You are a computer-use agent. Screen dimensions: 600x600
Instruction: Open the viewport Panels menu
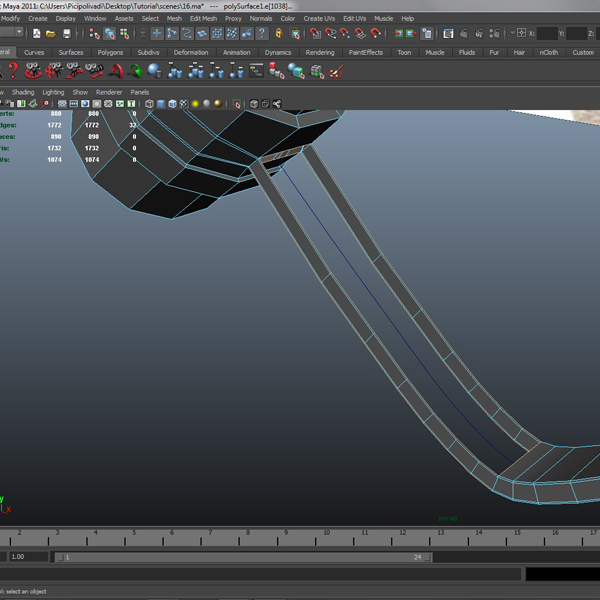click(140, 92)
